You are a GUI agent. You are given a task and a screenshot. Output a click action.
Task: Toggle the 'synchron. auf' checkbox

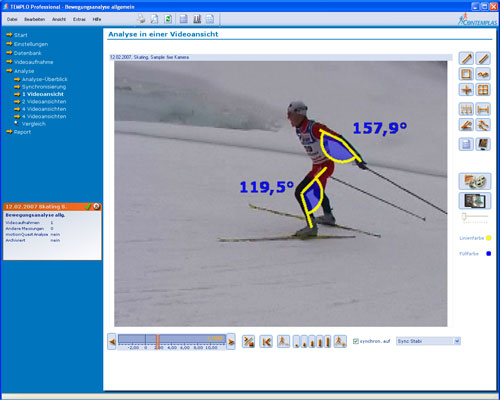[x=356, y=341]
